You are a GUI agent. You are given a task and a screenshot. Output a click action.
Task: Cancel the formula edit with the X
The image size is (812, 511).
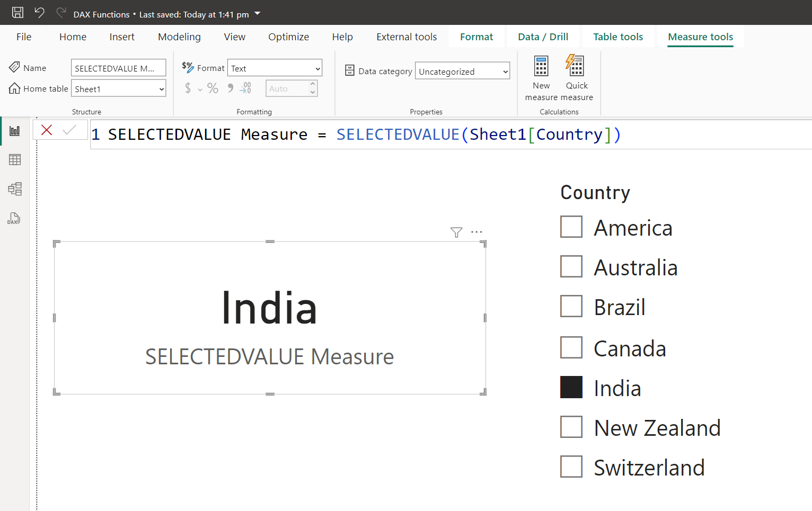tap(47, 130)
